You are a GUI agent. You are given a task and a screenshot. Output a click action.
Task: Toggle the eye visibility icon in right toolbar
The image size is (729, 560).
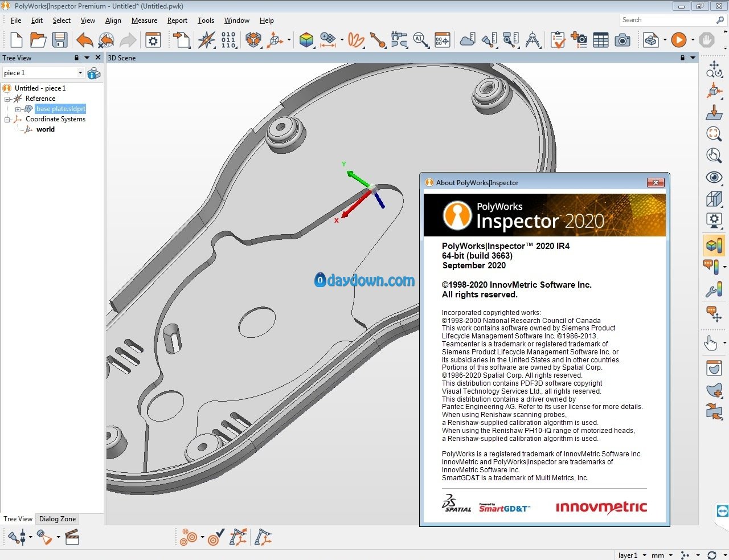coord(714,177)
